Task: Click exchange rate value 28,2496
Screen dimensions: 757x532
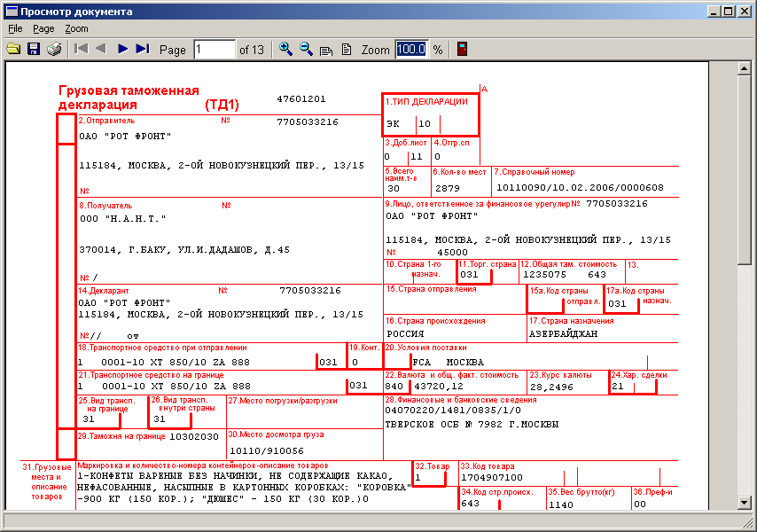Action: pos(551,387)
